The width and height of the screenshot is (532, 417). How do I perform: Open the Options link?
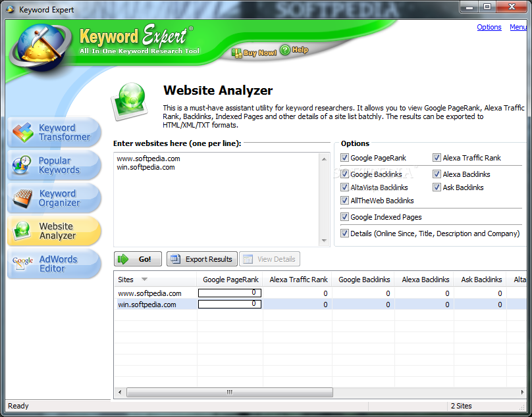pyautogui.click(x=489, y=27)
